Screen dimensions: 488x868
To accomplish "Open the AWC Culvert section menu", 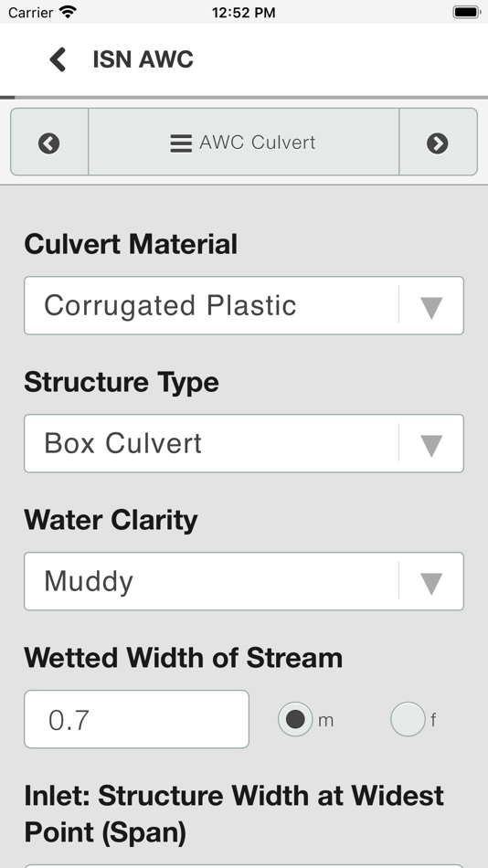I will pos(244,142).
